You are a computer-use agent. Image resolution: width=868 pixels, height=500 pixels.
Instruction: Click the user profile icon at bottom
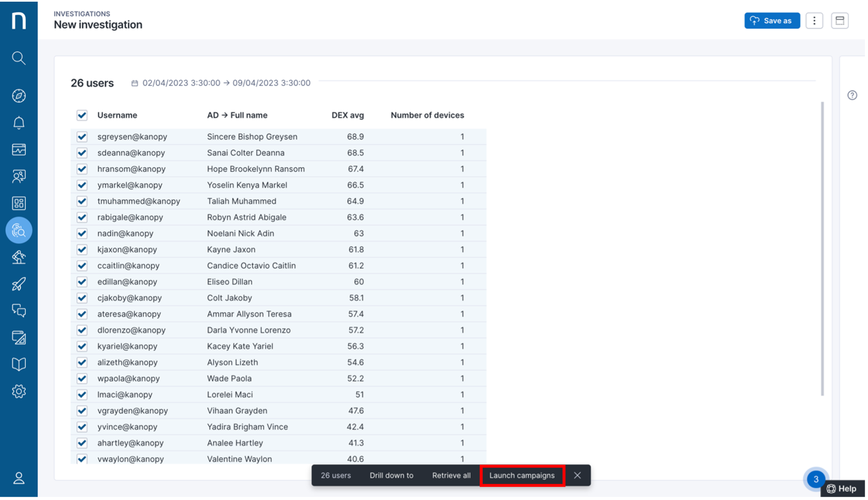pos(18,478)
